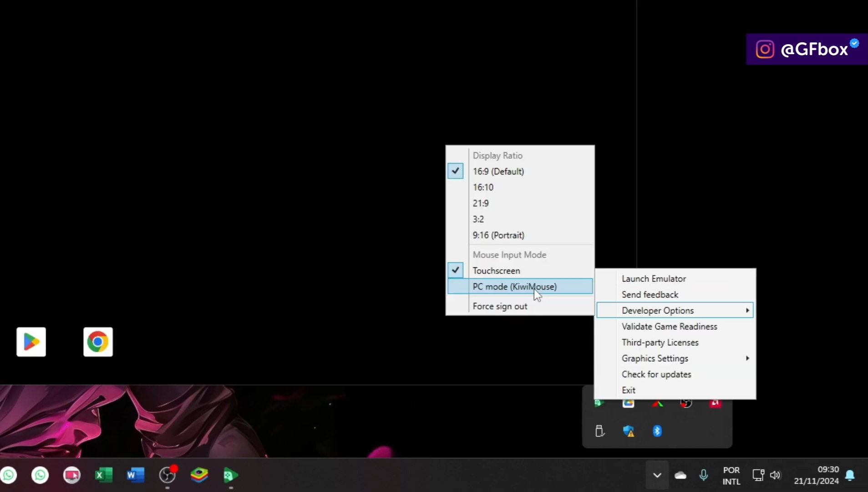Click Check for updates in the menu
The width and height of the screenshot is (868, 492).
657,374
